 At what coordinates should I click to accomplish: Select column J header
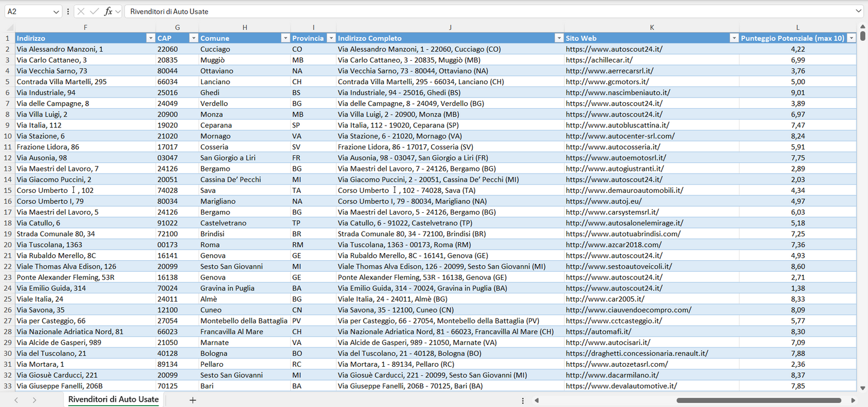click(x=450, y=28)
